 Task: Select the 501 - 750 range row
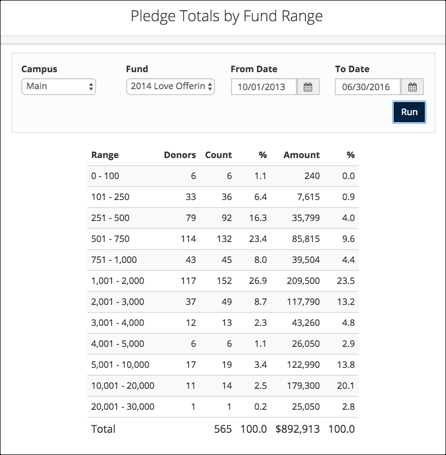click(223, 239)
